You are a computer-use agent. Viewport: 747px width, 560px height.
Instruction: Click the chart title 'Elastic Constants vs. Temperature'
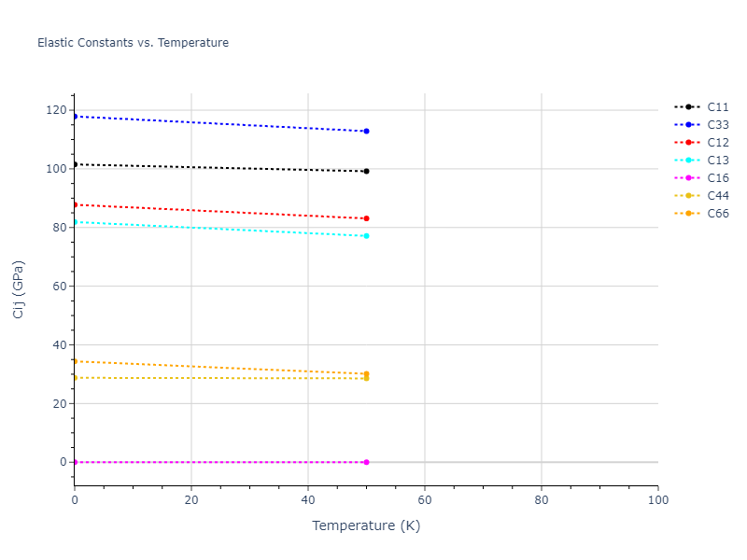[x=133, y=43]
